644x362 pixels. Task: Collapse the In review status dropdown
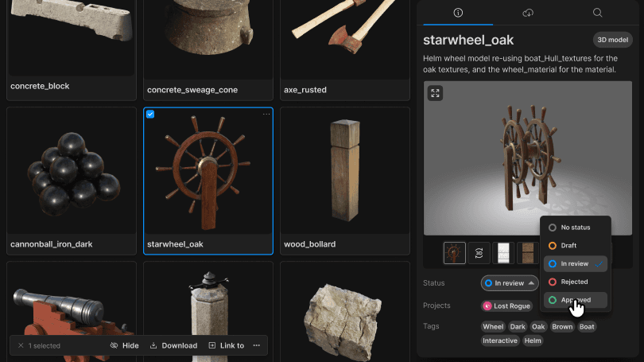510,282
